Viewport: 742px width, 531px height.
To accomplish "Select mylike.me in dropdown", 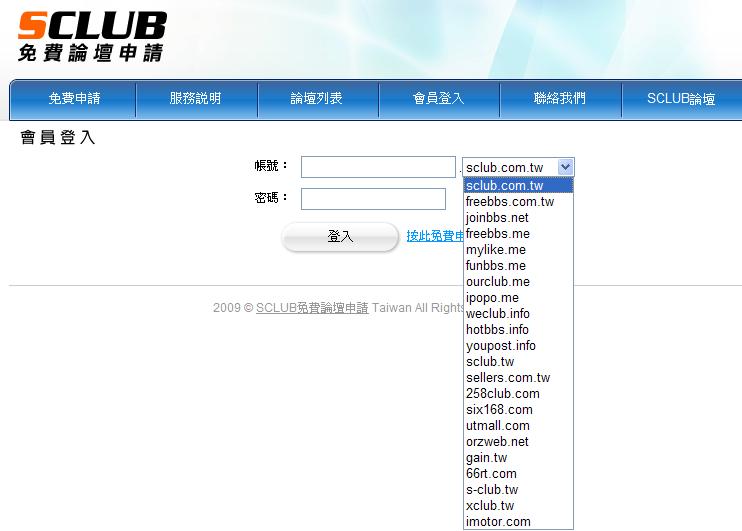I will [x=518, y=250].
